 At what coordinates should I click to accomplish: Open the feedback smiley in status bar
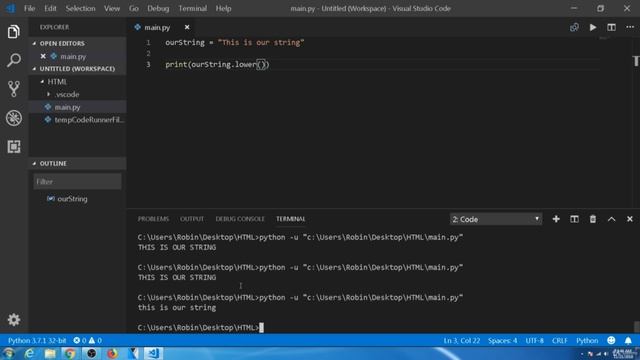(611, 340)
